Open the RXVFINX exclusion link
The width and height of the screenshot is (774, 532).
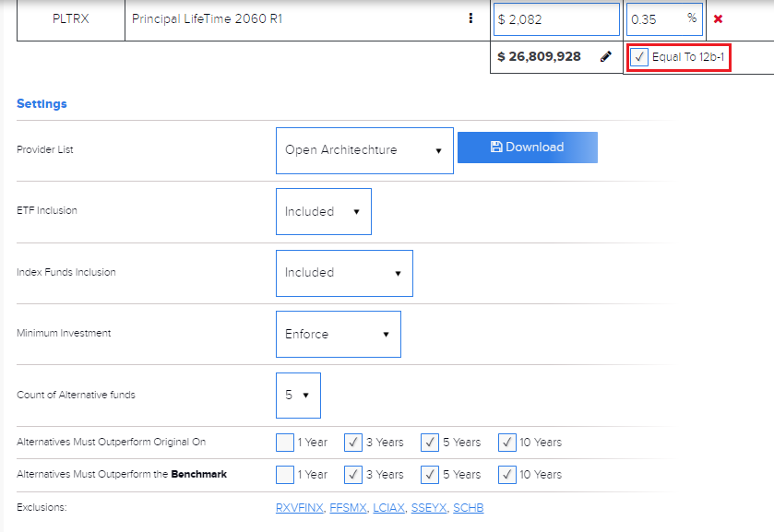300,508
